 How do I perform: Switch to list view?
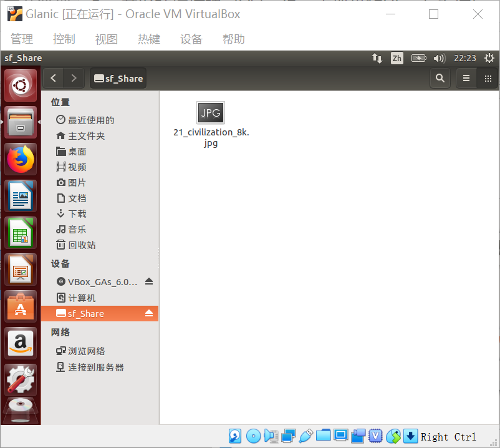(x=466, y=78)
